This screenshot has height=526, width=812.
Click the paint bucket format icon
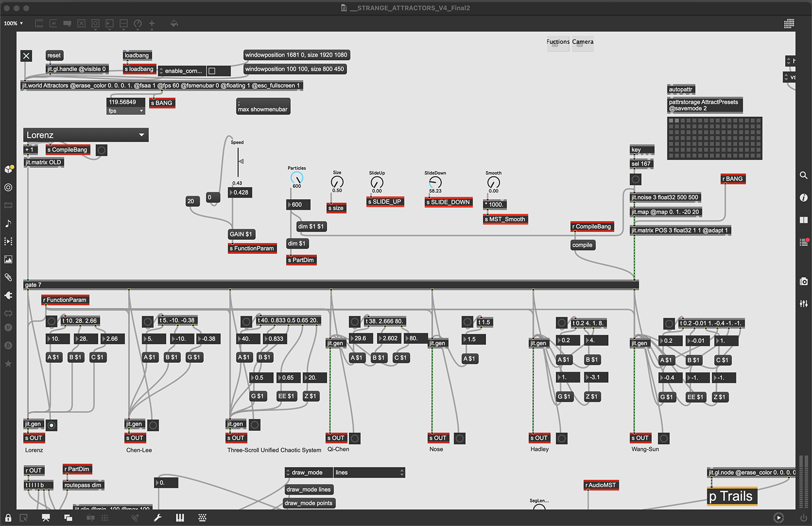(174, 23)
